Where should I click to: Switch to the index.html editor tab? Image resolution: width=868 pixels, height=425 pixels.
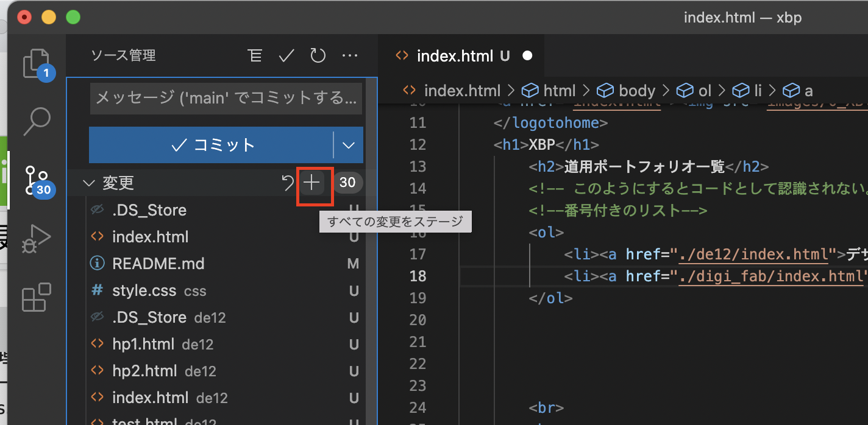click(x=454, y=55)
